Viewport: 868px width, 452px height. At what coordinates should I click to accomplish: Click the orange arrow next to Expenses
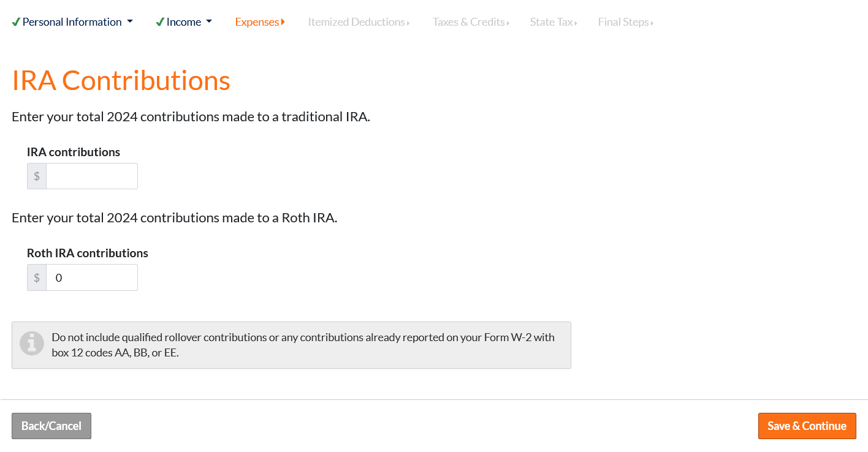pos(283,22)
